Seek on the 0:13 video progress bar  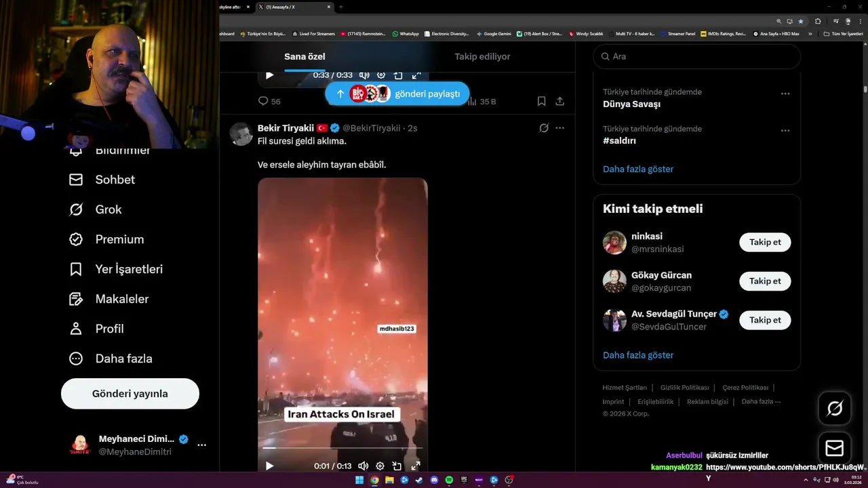click(342, 448)
